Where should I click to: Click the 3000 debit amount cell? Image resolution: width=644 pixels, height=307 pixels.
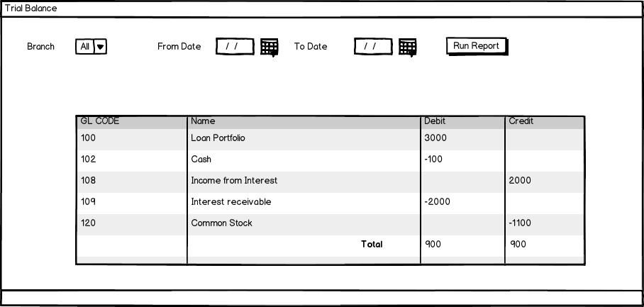pyautogui.click(x=435, y=138)
